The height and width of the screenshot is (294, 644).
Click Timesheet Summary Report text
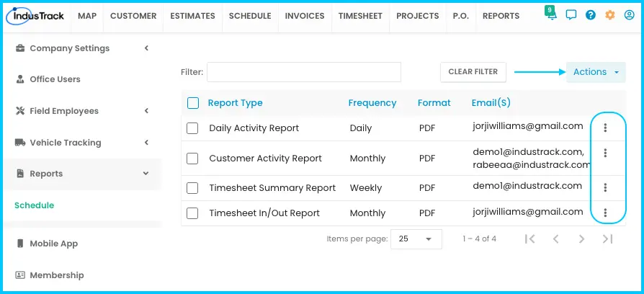point(273,188)
